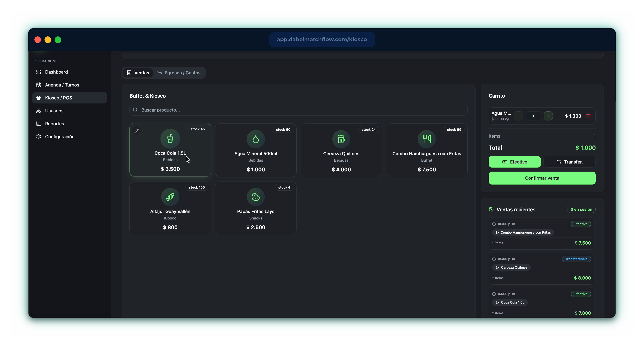The image size is (644, 346).
Task: Click the pencil edit icon on Coca Cola card
Action: pyautogui.click(x=137, y=130)
